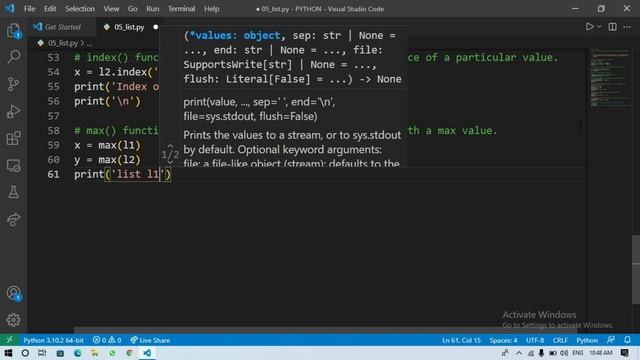The width and height of the screenshot is (640, 360).
Task: Click VS Code logo in title bar
Action: [x=10, y=8]
